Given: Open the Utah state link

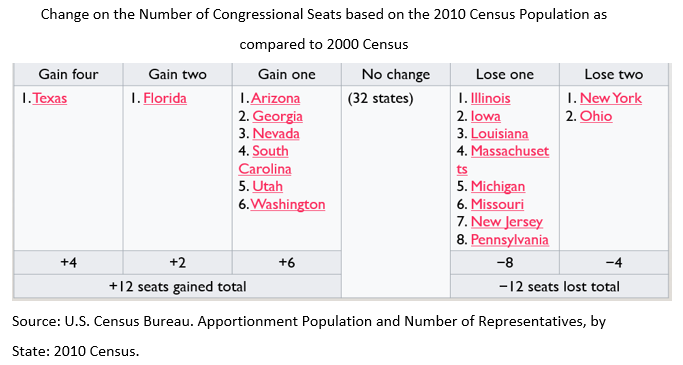Looking at the screenshot, I should (267, 186).
